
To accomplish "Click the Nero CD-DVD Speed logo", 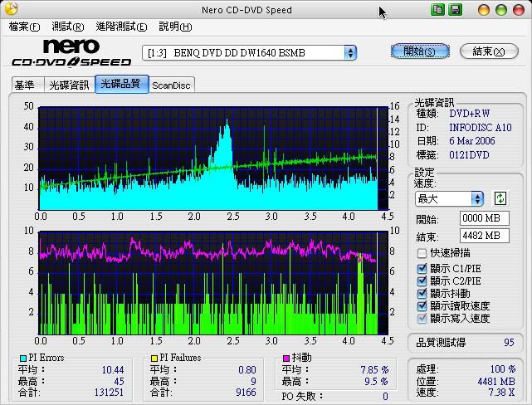I will click(71, 52).
